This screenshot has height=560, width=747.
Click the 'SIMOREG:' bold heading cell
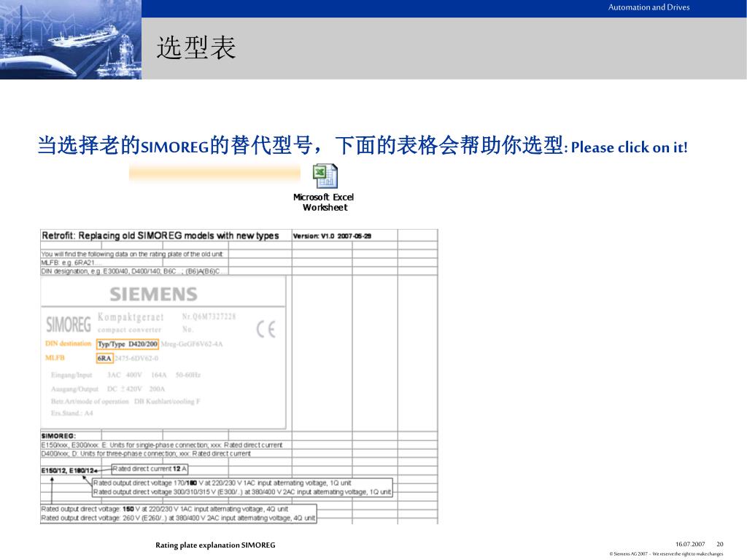[x=58, y=436]
